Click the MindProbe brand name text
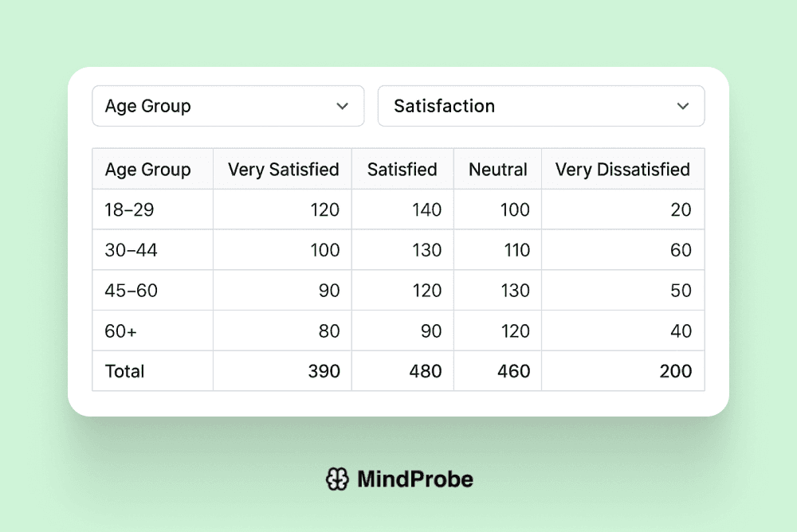 click(x=416, y=479)
